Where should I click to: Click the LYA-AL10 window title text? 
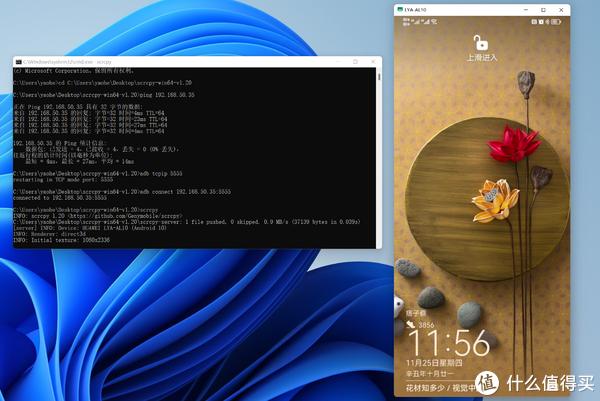click(x=415, y=10)
